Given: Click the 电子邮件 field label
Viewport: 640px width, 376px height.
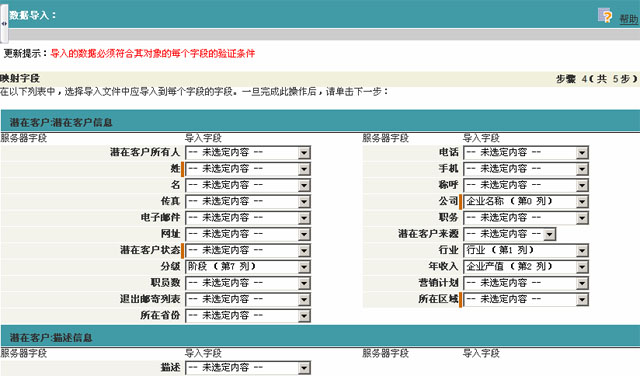Looking at the screenshot, I should tap(160, 218).
